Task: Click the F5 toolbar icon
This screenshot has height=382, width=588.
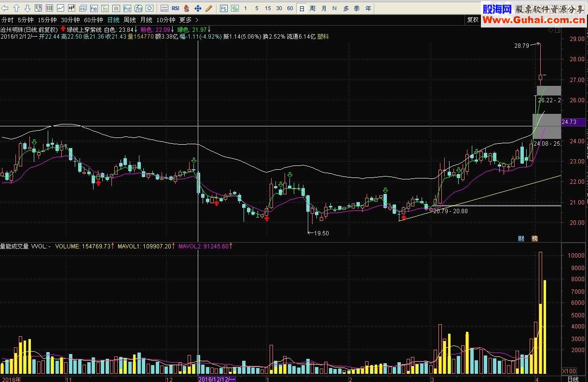Action: 223,8
